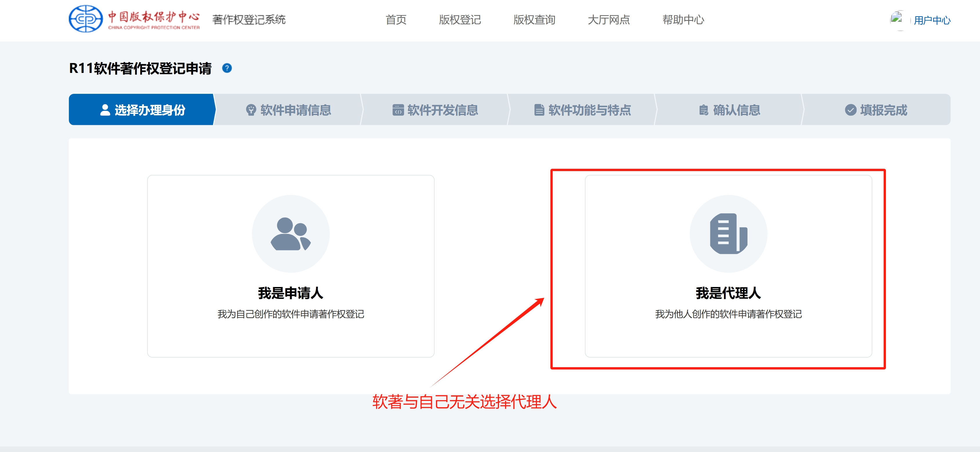Click the lightbulb icon in 软件申请信息 step
Viewport: 980px width, 452px height.
(x=251, y=110)
